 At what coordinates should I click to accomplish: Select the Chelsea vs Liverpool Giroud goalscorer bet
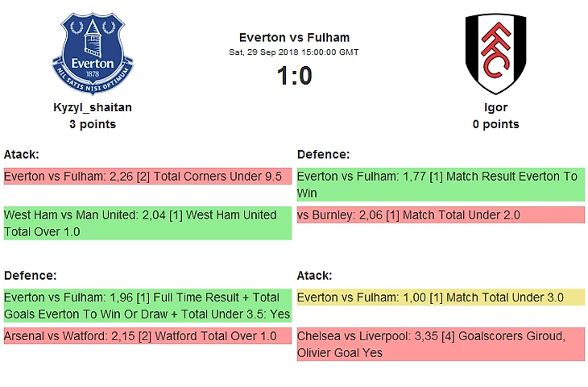(x=441, y=344)
